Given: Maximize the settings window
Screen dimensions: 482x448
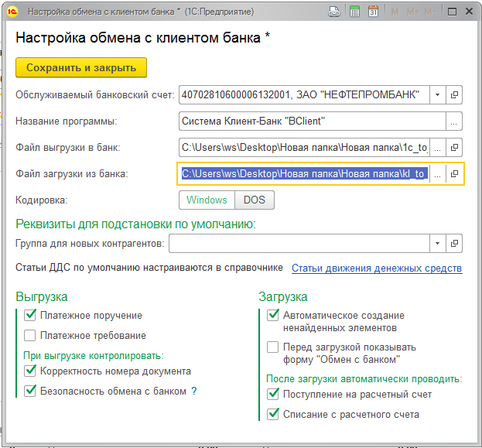Looking at the screenshot, I should point(452,12).
